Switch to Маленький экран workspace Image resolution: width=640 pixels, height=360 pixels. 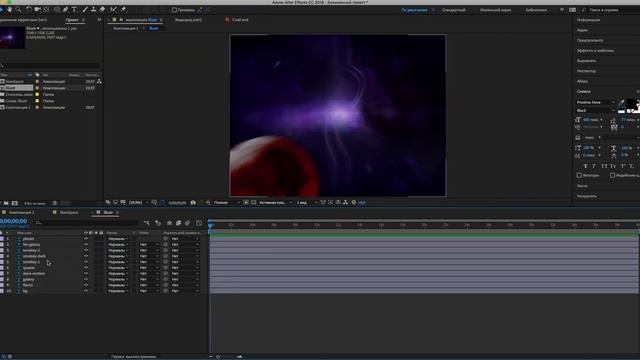coord(495,10)
